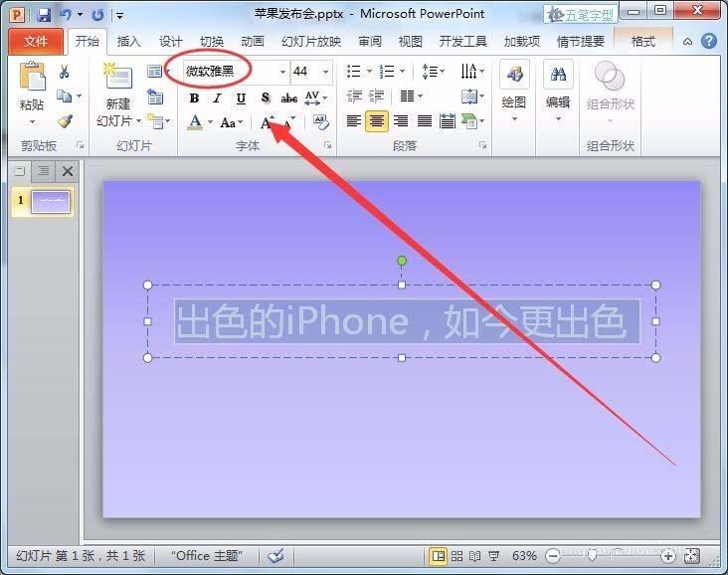Open line spacing dropdown
Viewport: 728px width, 575px height.
433,71
